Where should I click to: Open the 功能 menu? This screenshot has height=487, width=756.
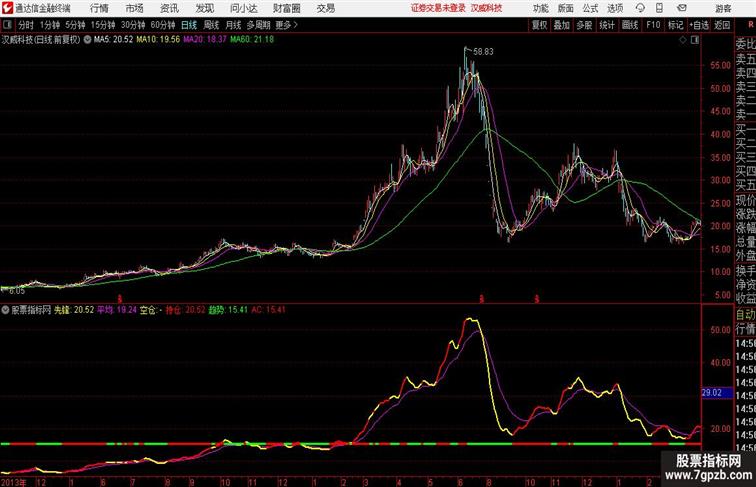point(540,8)
